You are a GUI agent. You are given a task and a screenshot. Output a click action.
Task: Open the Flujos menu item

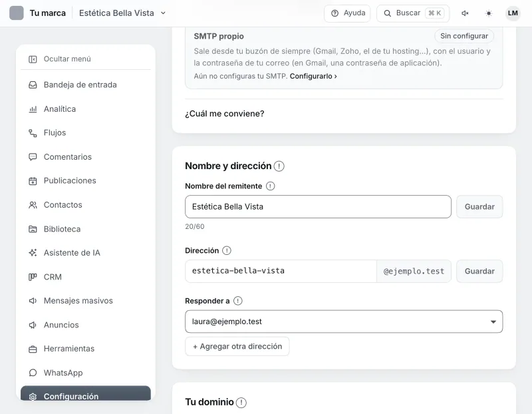tap(86, 133)
